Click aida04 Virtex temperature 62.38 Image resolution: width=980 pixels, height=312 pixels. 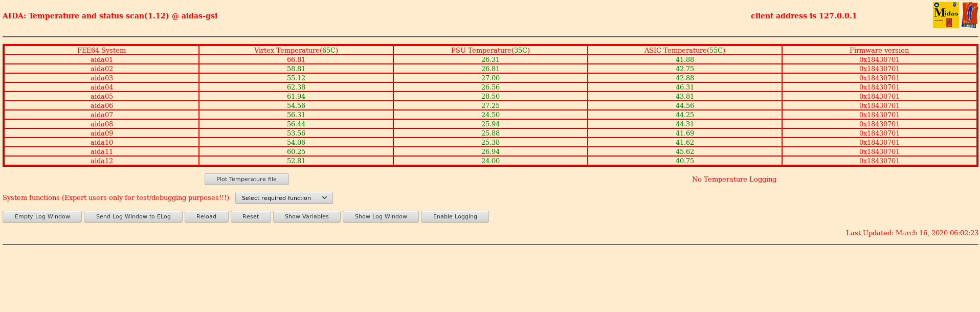296,87
